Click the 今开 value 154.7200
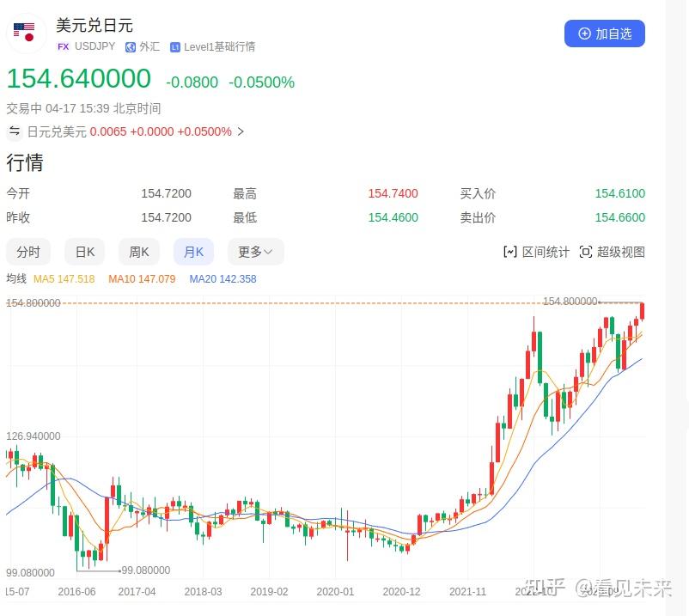Screen dimensions: 689x616 [x=166, y=194]
